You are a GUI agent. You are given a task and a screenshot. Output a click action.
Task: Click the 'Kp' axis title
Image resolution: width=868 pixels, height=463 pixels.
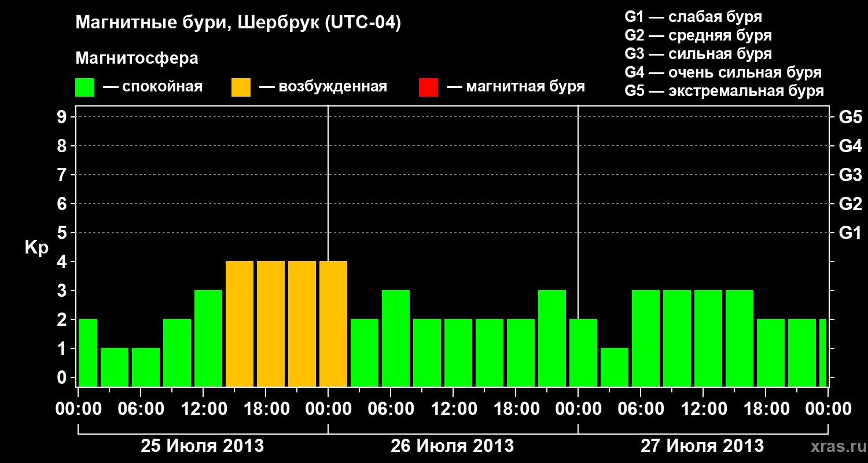[36, 248]
